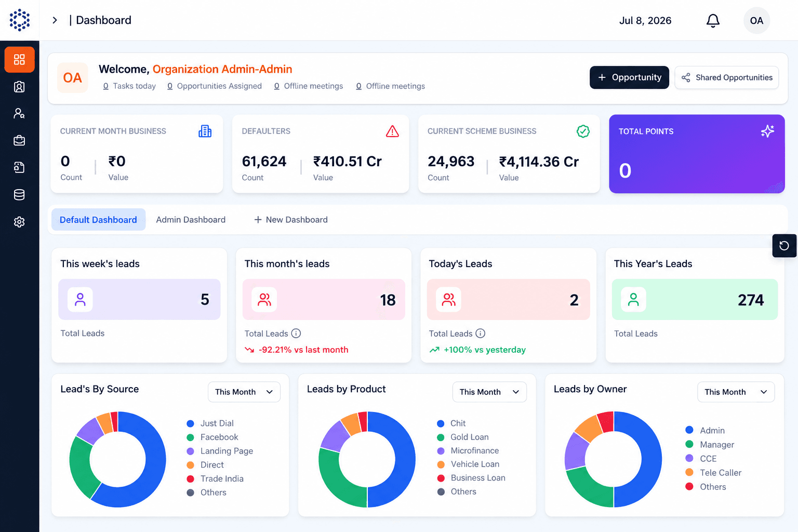Click the Jul 8, 2026 date
This screenshot has width=798, height=532.
click(645, 21)
